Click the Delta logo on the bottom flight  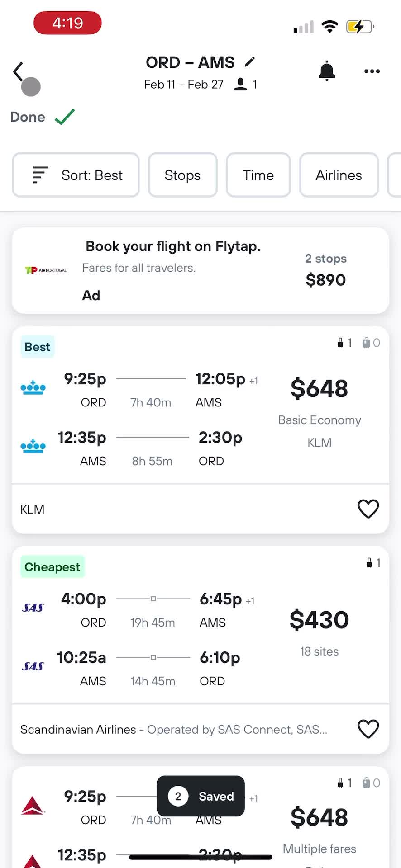pos(33,805)
